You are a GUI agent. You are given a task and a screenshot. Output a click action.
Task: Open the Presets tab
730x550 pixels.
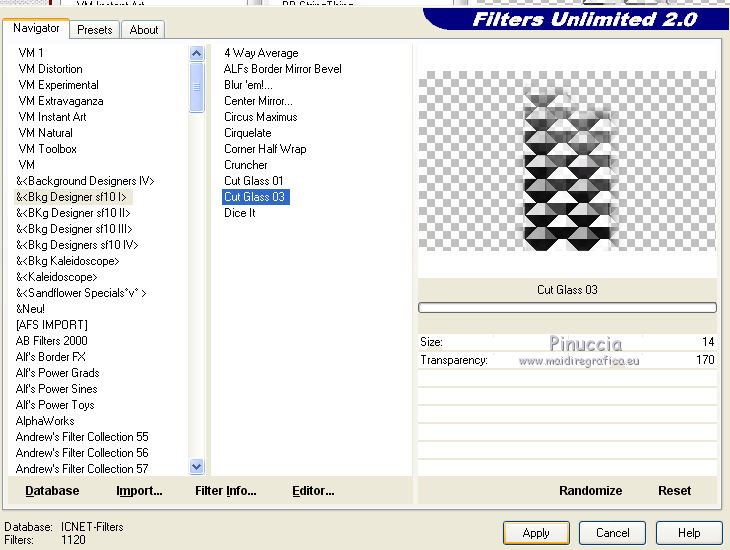pos(95,30)
